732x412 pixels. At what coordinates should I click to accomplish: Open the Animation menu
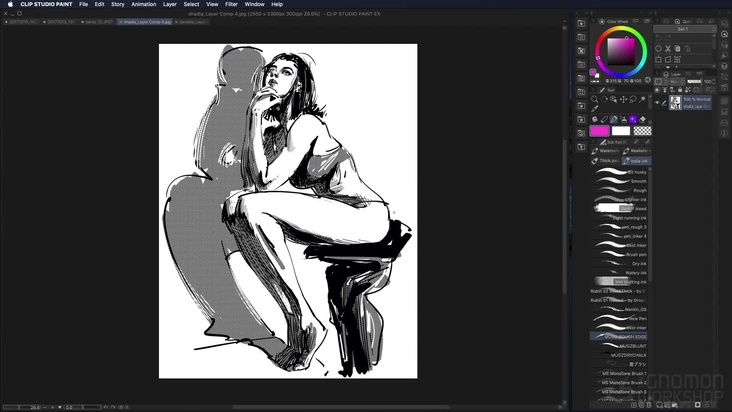point(144,4)
